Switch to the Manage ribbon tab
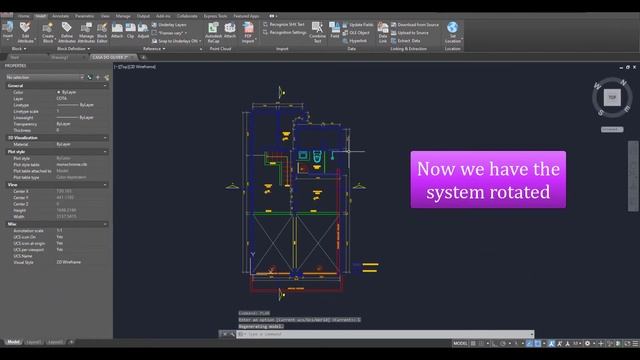The height and width of the screenshot is (360, 640). (123, 16)
